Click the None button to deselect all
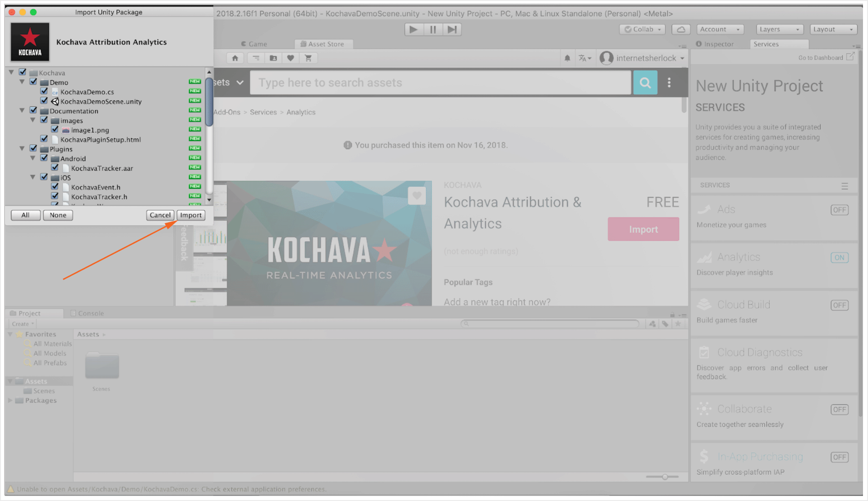The width and height of the screenshot is (868, 501). (x=58, y=215)
